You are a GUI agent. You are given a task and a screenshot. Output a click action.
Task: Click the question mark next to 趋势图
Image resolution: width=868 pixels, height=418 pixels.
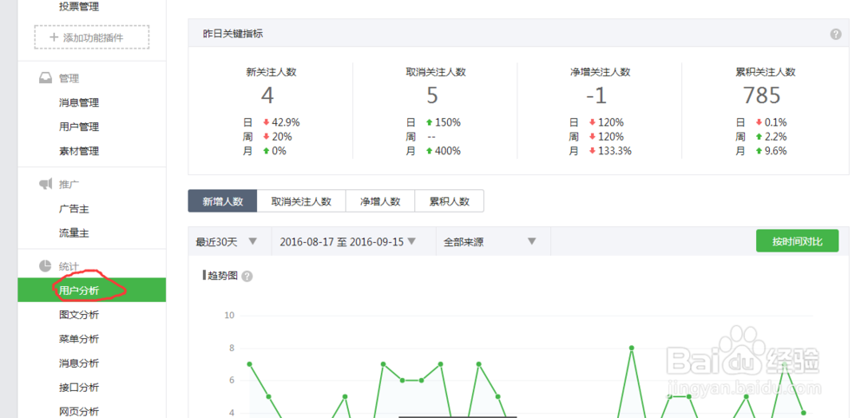coord(247,277)
